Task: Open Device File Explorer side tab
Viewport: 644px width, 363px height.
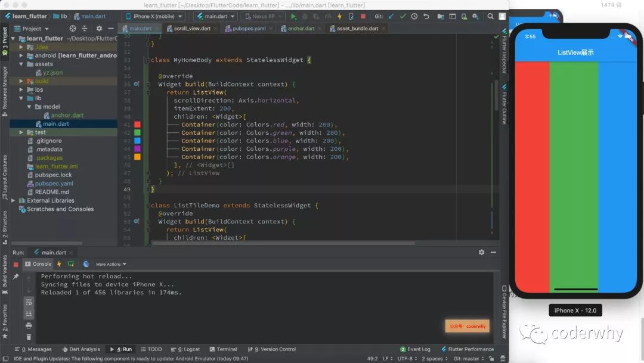Action: point(504,312)
